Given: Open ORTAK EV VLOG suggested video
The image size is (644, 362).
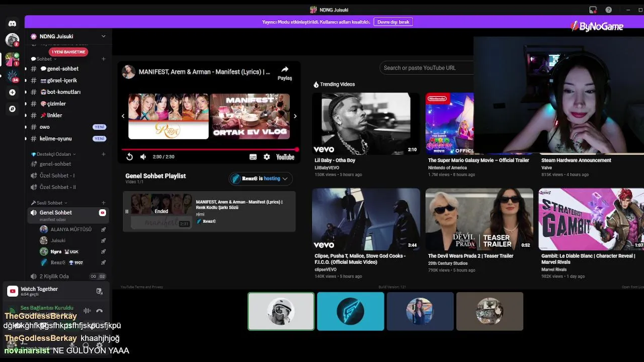Looking at the screenshot, I should click(250, 116).
